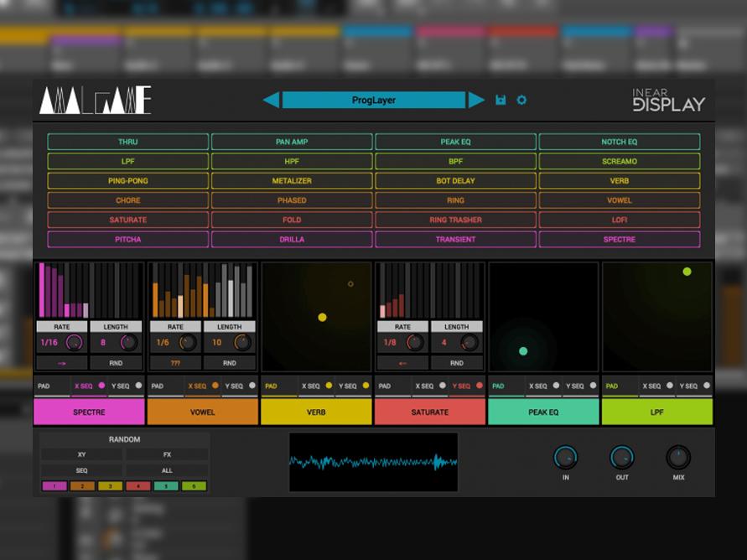
Task: Toggle the Y SEQ dot on SATURATE slot
Action: 480,386
